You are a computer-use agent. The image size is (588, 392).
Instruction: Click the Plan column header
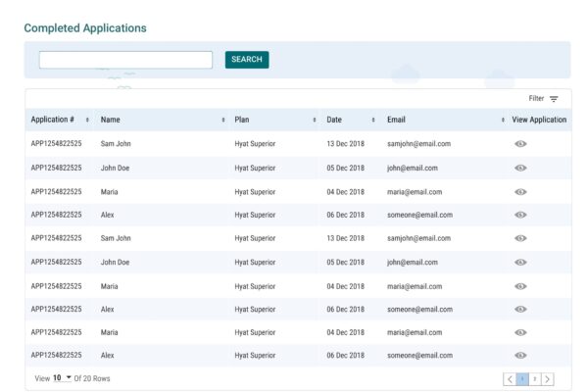pyautogui.click(x=242, y=120)
